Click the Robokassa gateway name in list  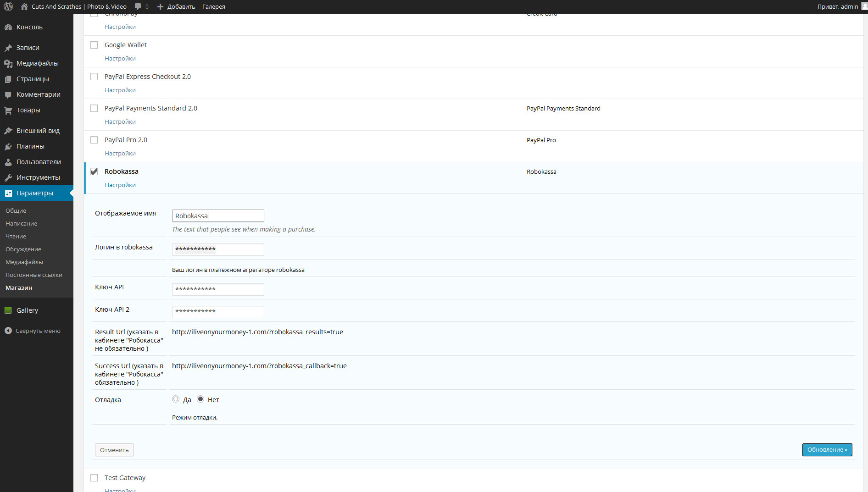pyautogui.click(x=122, y=171)
